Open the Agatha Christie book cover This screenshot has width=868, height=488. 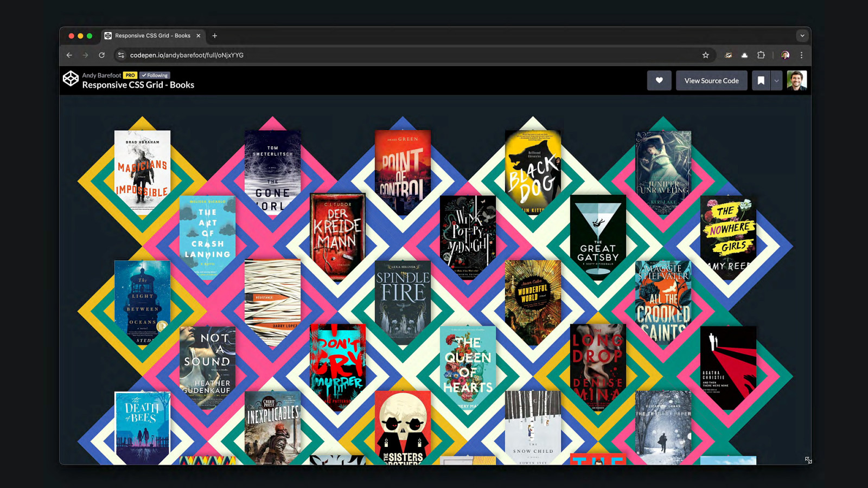click(x=728, y=368)
